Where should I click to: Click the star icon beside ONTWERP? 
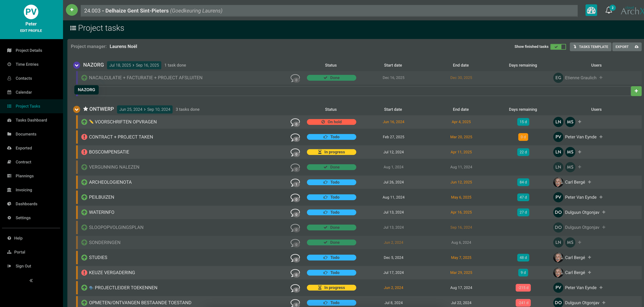(85, 109)
